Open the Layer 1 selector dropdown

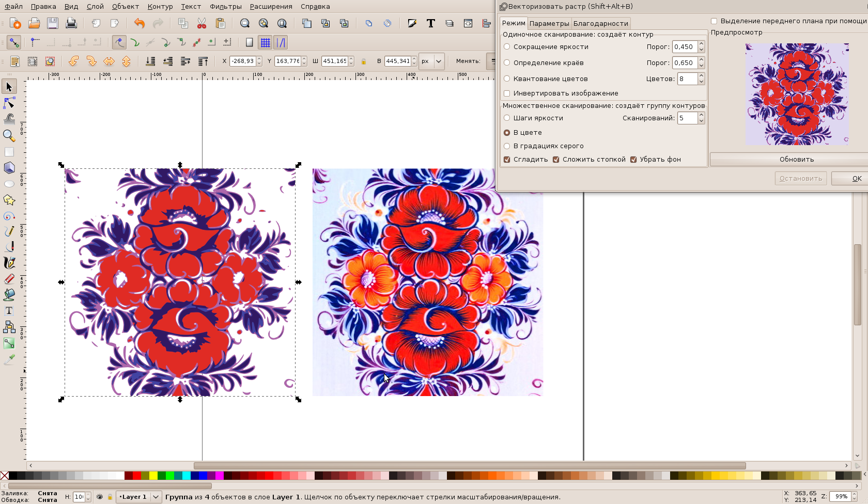[139, 497]
